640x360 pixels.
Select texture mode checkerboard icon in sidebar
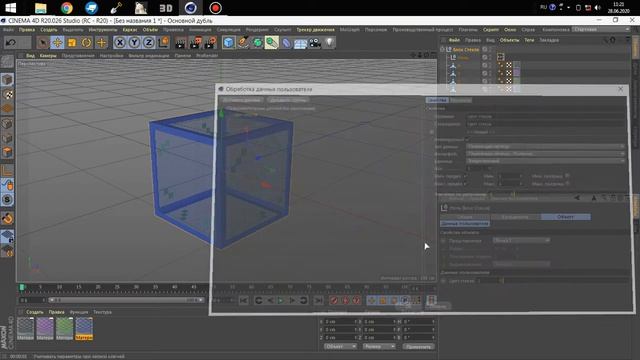pos(7,95)
